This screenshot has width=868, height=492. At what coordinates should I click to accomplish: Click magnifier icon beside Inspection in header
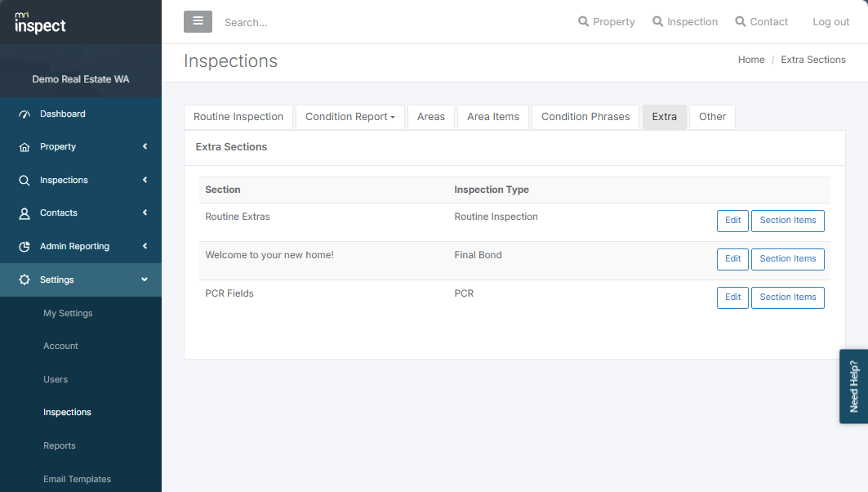tap(657, 21)
